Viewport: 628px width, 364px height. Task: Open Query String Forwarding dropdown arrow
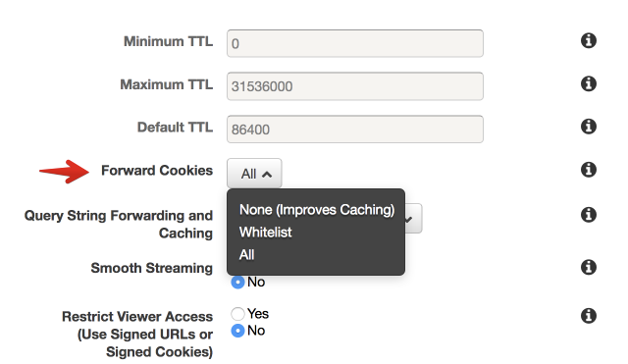click(409, 219)
